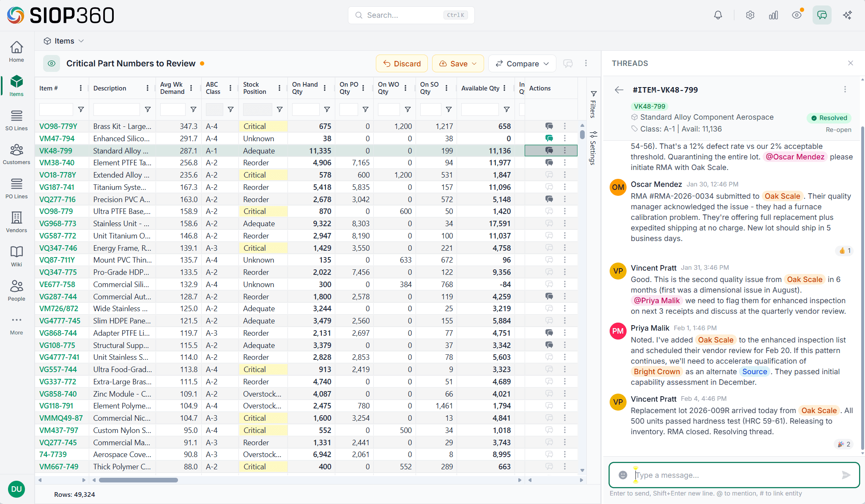Click the Discard button
The image size is (865, 504).
pos(401,63)
